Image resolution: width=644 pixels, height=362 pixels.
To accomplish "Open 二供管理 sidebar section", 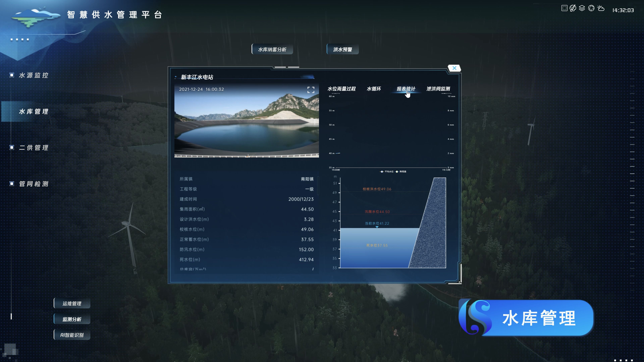I will tap(34, 148).
